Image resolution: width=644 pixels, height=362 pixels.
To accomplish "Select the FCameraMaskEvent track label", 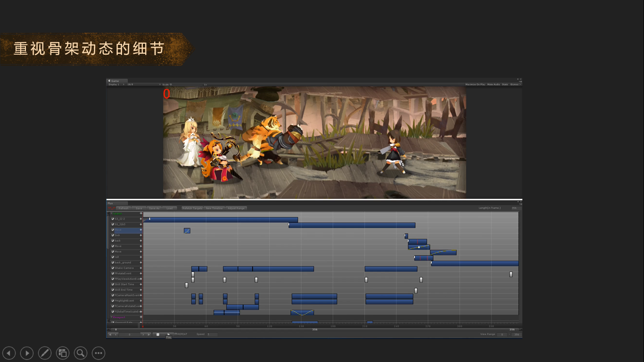I will pos(127,296).
